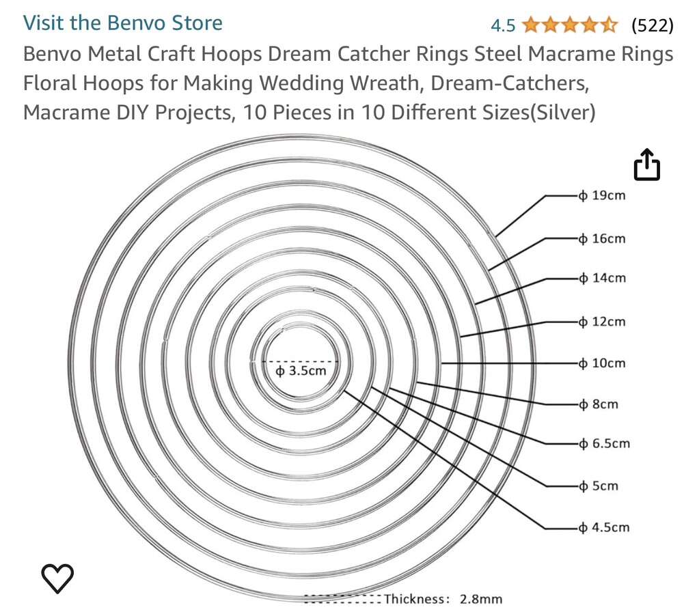Click the ϕ 16cm size label
Image resolution: width=697 pixels, height=616 pixels.
(602, 238)
